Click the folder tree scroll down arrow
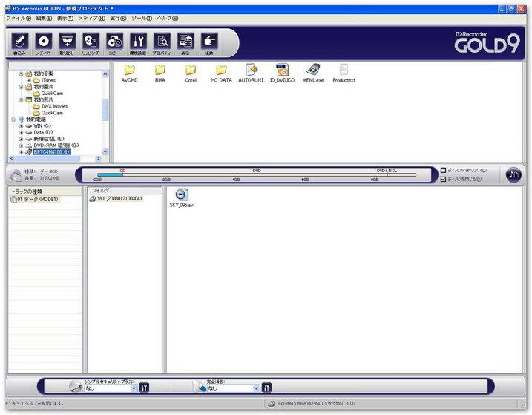Screen dimensions: 532x415 point(105,151)
